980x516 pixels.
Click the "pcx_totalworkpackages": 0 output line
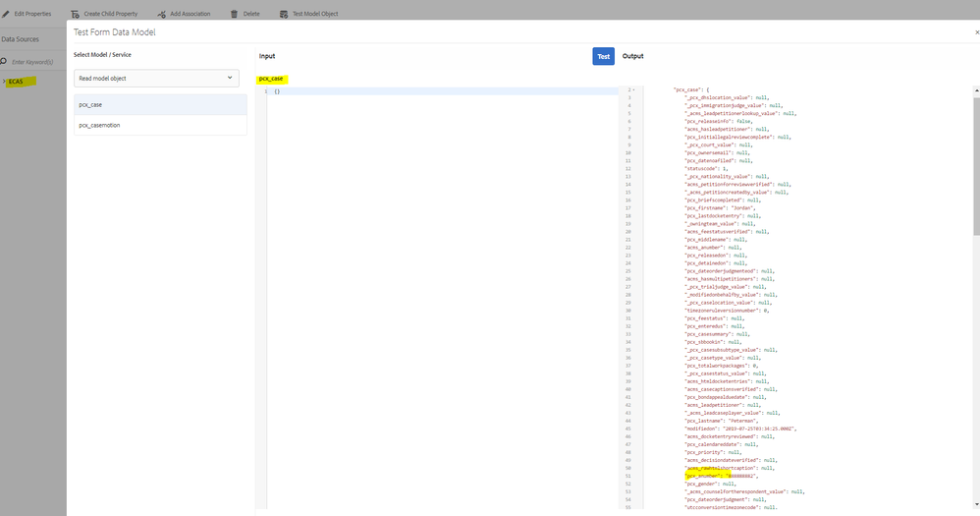click(722, 366)
